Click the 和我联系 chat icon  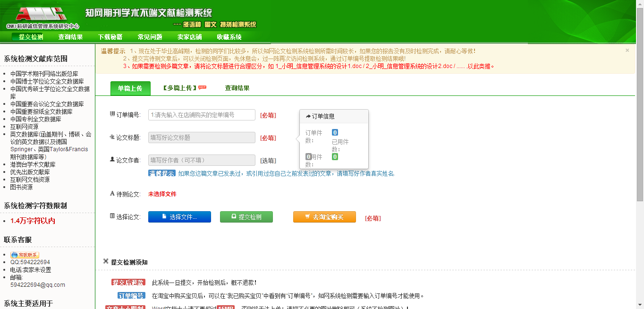coord(25,255)
